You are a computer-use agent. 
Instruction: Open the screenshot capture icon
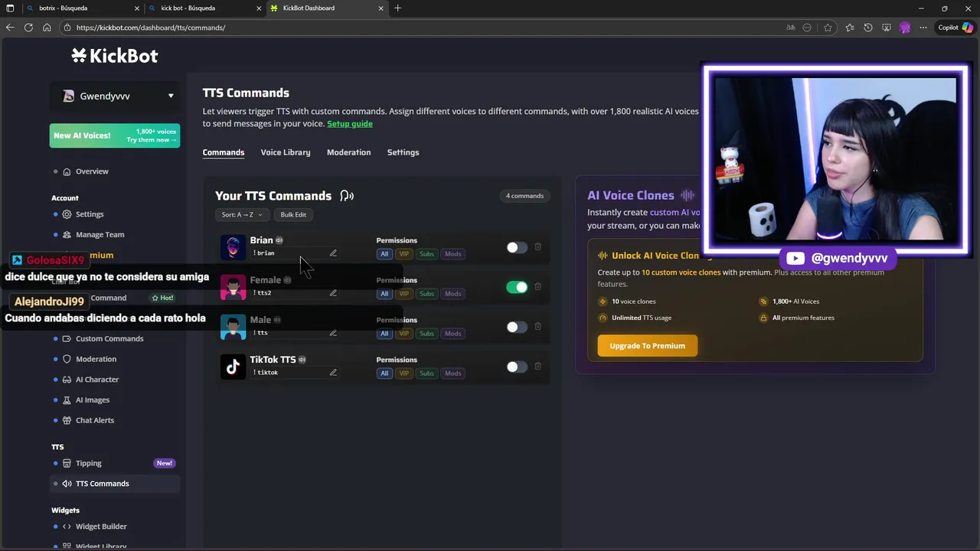point(887,28)
